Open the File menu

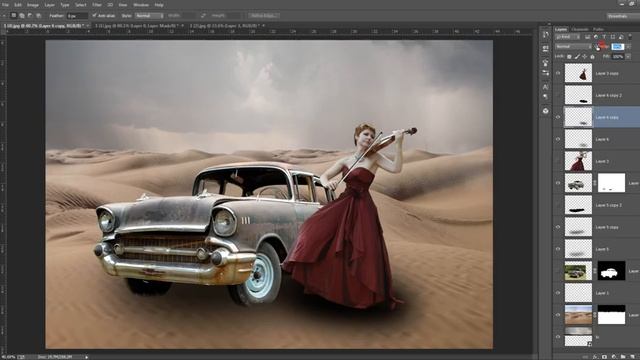(5, 5)
